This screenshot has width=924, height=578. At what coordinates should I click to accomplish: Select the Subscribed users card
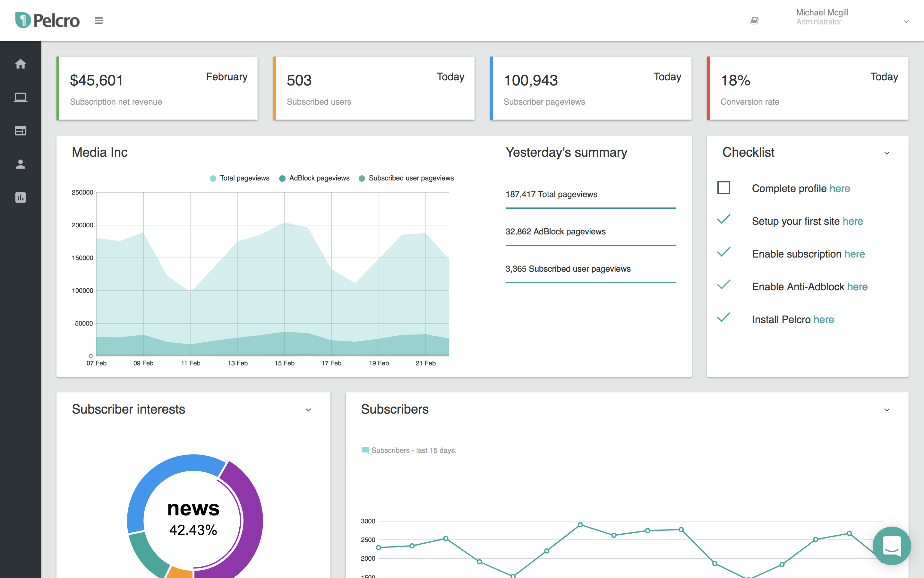[x=374, y=88]
